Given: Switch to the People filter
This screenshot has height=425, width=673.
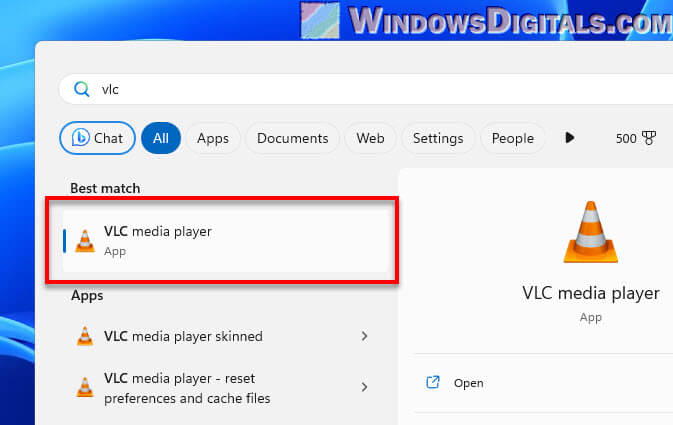Looking at the screenshot, I should click(x=512, y=138).
